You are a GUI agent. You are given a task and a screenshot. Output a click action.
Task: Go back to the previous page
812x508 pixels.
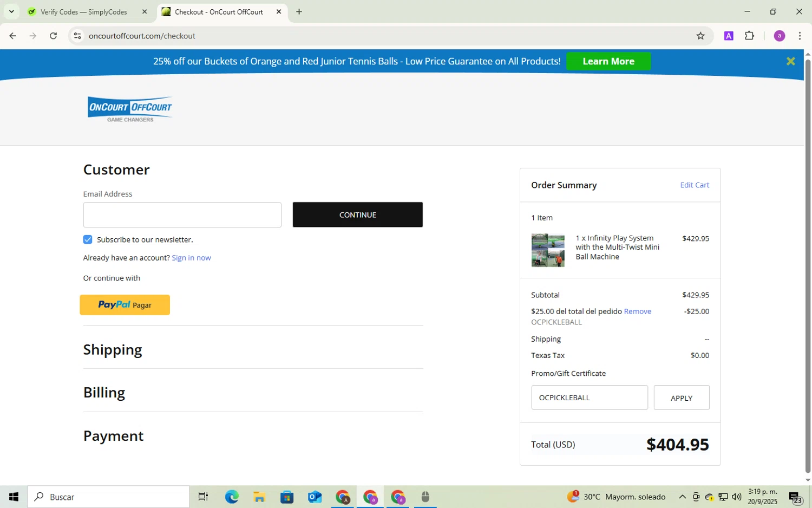12,36
